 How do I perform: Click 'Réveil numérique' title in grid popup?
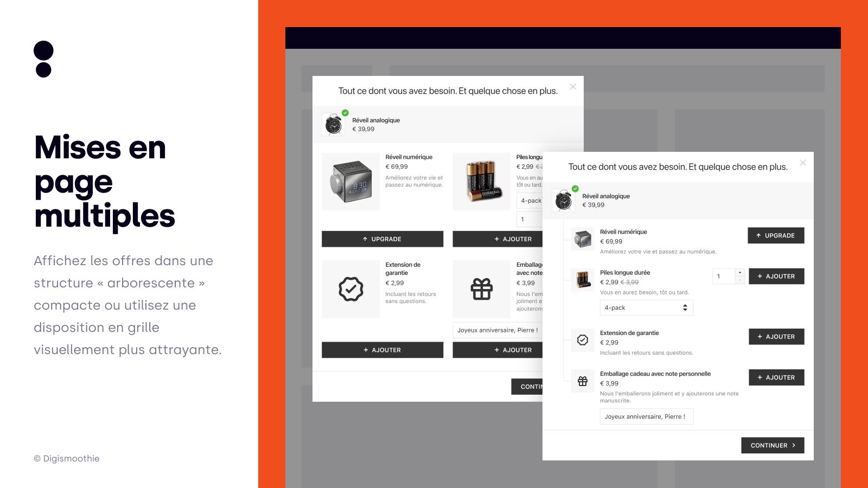coord(409,157)
